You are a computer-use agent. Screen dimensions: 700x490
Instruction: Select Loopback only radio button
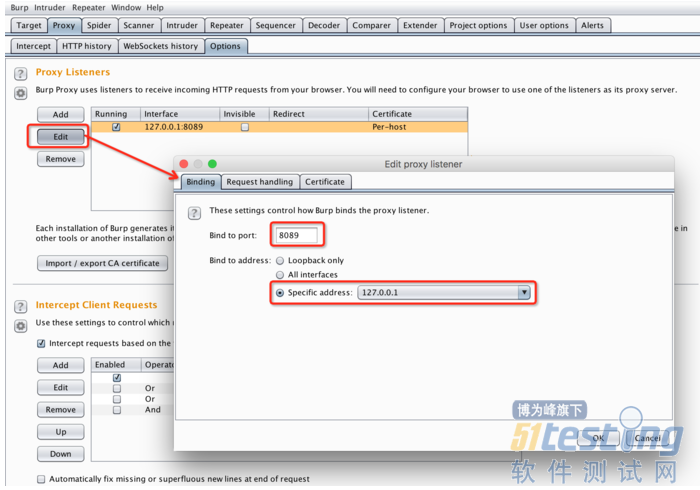click(280, 261)
